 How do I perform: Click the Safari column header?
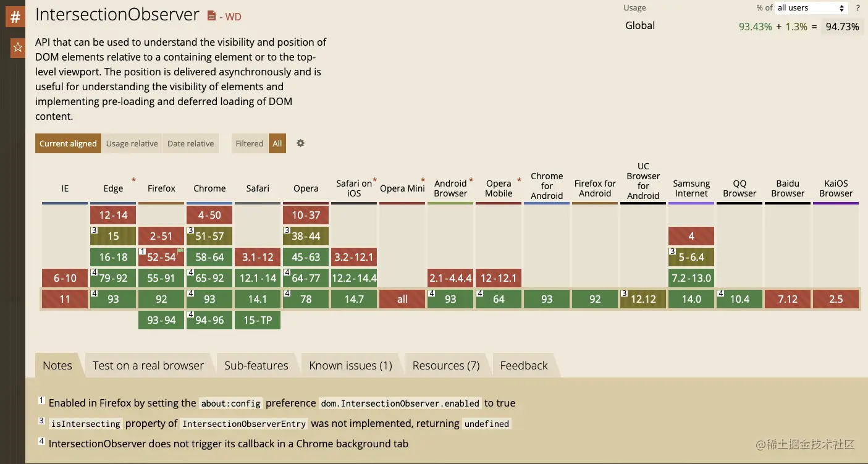(x=258, y=188)
